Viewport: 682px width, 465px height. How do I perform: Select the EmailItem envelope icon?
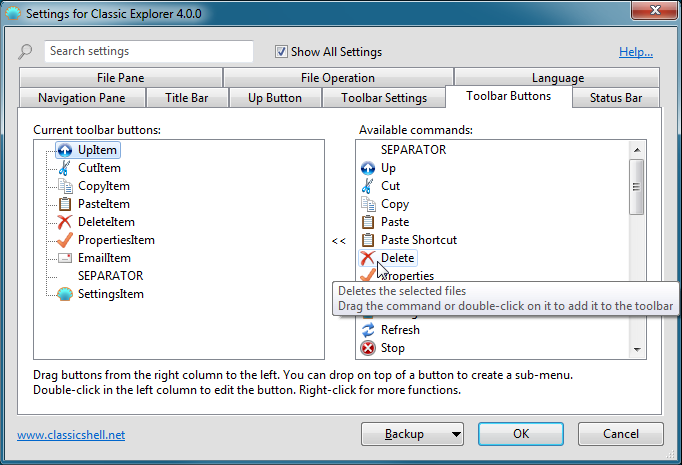coord(66,258)
